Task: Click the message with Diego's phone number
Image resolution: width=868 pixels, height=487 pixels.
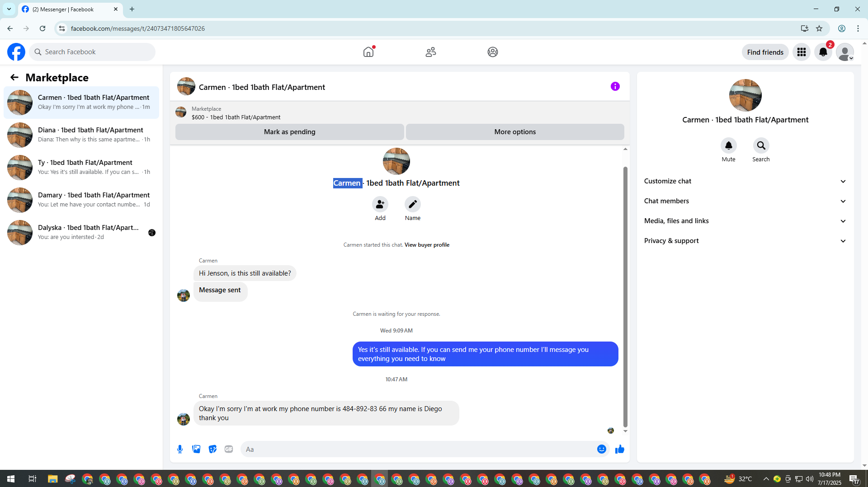Action: [326, 413]
